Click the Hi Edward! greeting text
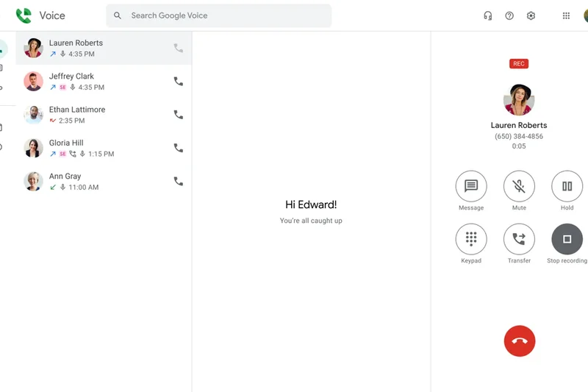 coord(311,204)
